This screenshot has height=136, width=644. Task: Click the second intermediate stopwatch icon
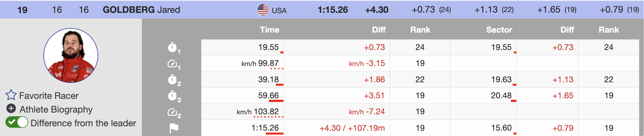pos(172,80)
